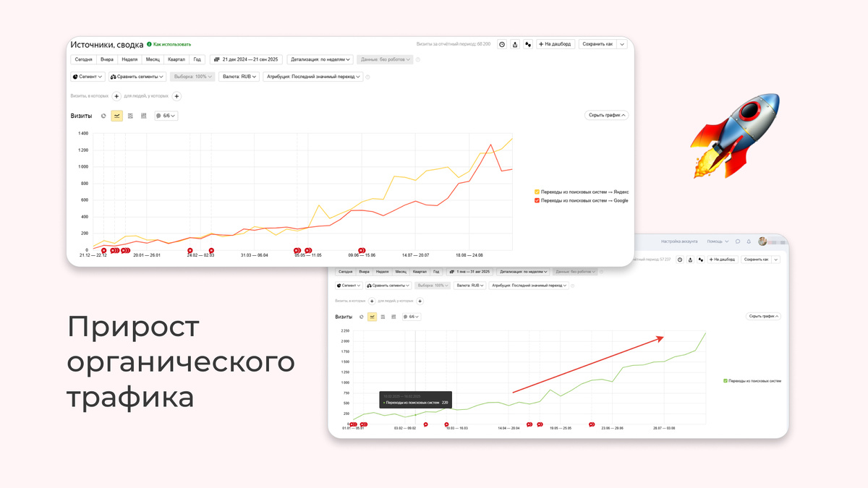Click the segments dots icon in upper report
This screenshot has width=868, height=488.
[x=528, y=44]
